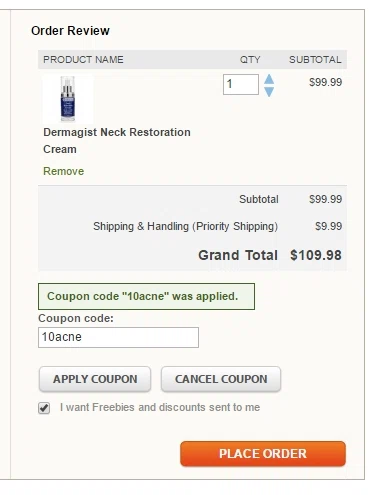This screenshot has height=495, width=369.
Task: Increase quantity with the up arrow
Action: pyautogui.click(x=269, y=79)
